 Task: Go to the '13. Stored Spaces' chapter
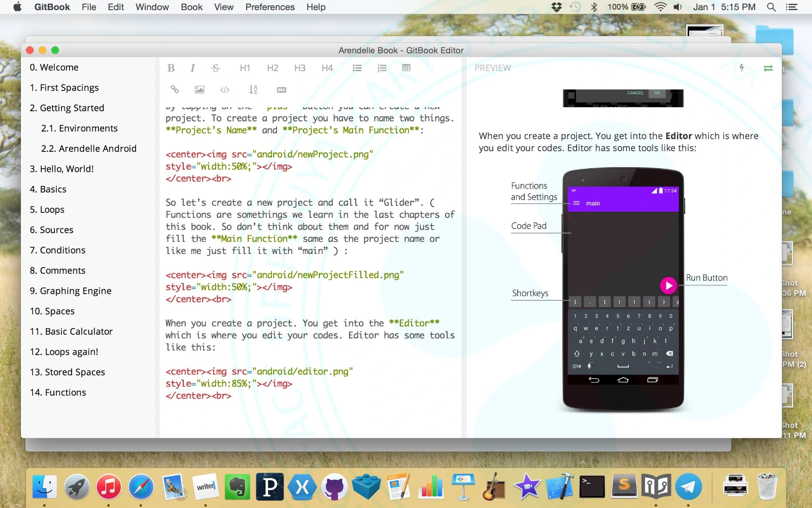tap(67, 372)
